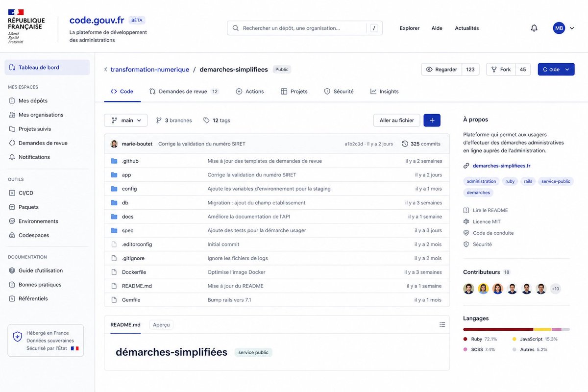This screenshot has width=588, height=392.
Task: Click the blue plus add-file button
Action: 432,120
